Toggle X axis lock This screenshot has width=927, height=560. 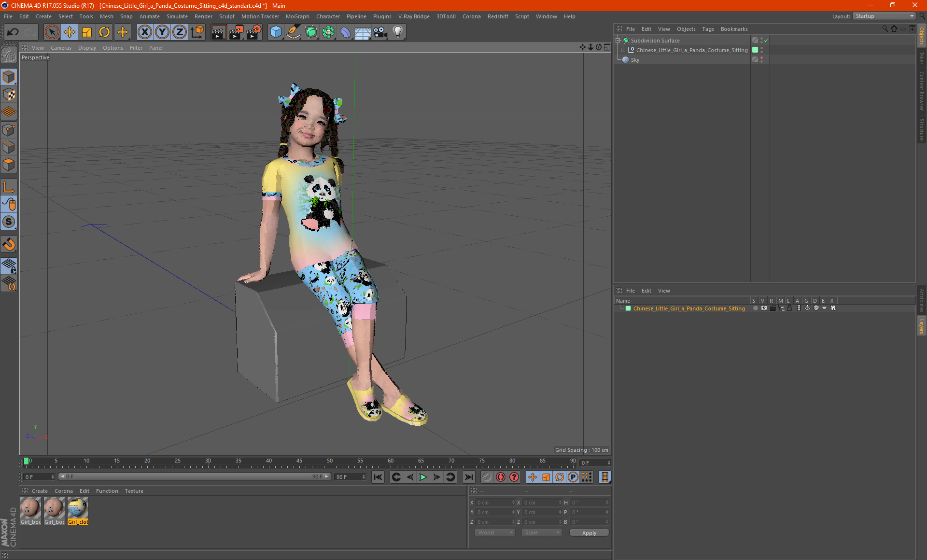coord(144,32)
